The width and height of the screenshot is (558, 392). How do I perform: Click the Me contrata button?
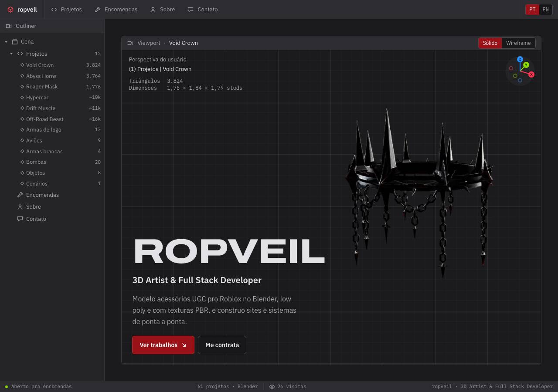click(222, 345)
